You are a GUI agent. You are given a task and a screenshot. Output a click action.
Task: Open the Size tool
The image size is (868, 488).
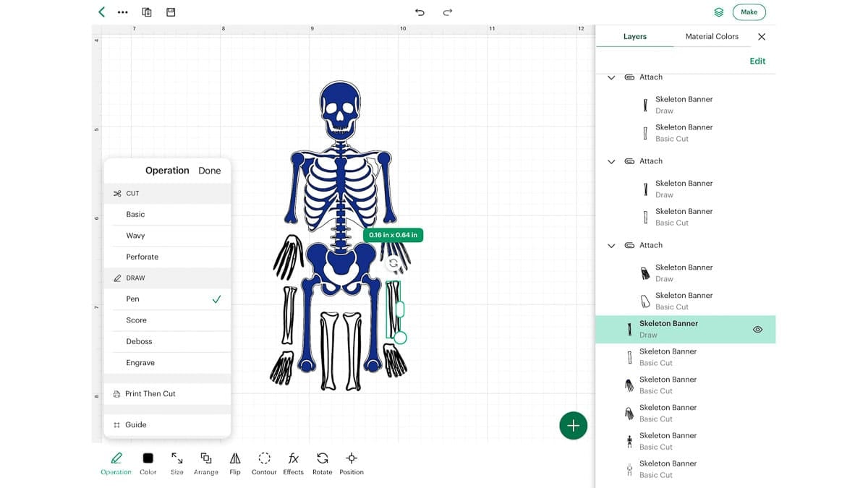(x=176, y=463)
